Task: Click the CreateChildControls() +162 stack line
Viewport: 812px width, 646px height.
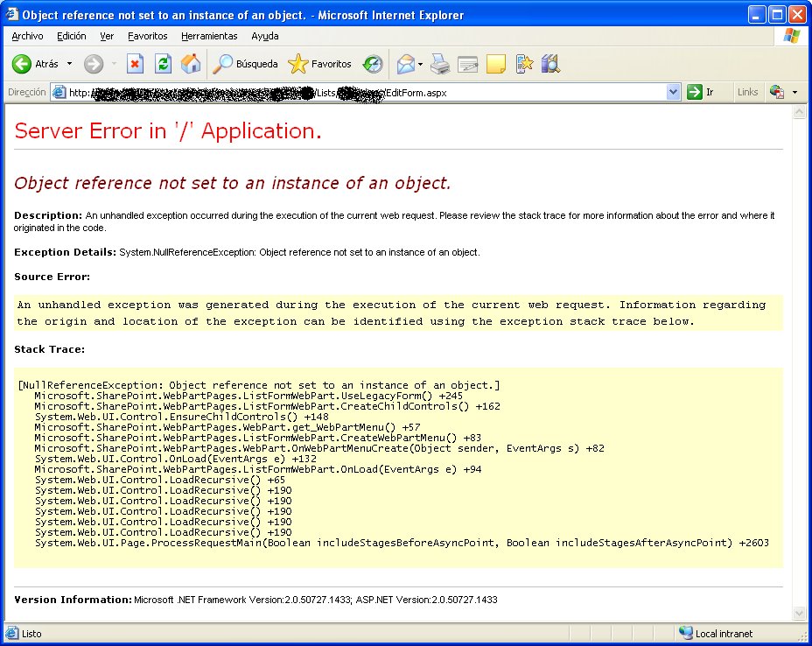Action: click(x=267, y=406)
